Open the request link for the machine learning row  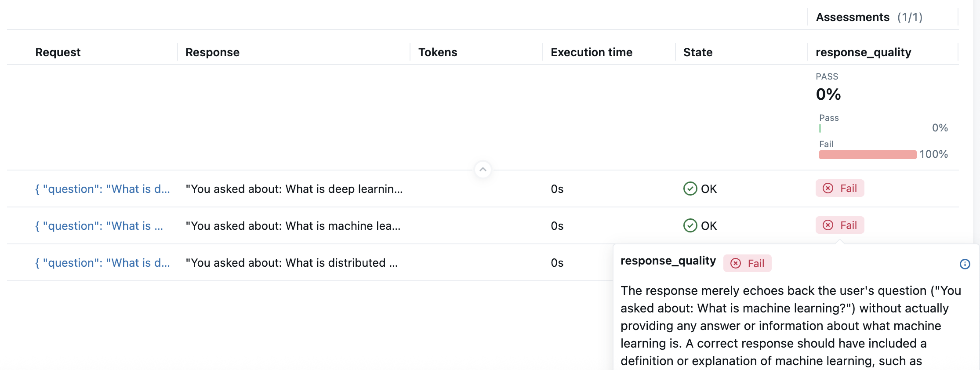tap(99, 226)
